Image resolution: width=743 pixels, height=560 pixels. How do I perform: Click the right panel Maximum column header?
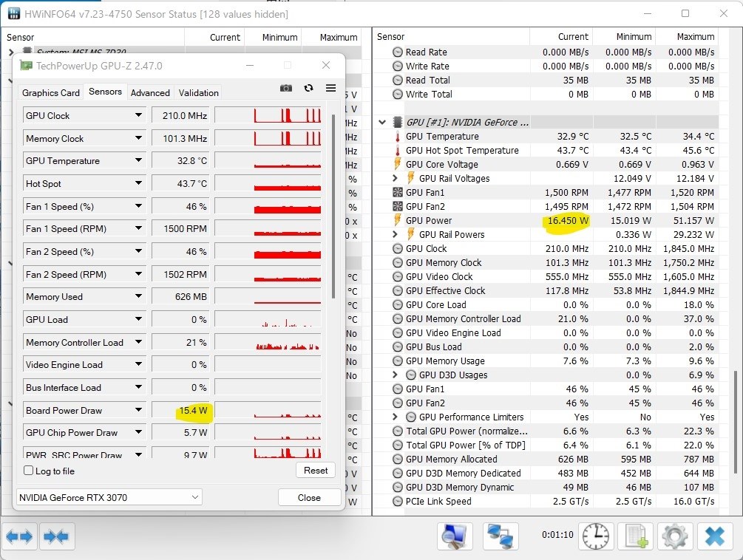point(687,37)
